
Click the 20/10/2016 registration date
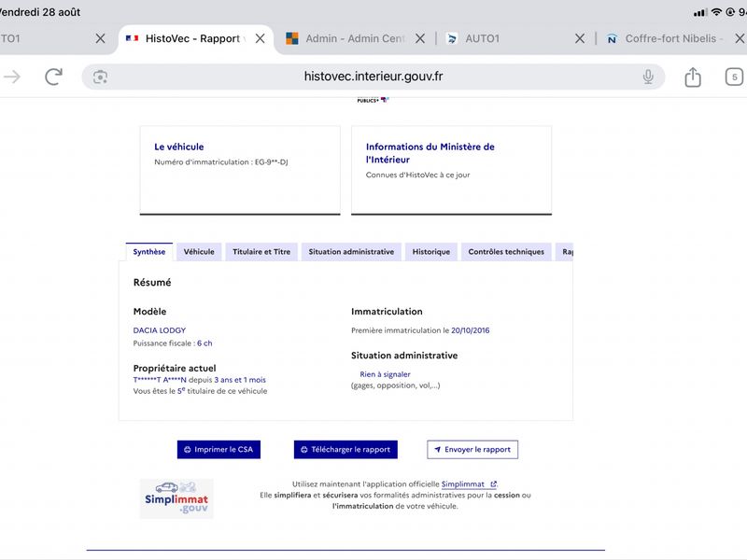click(471, 330)
